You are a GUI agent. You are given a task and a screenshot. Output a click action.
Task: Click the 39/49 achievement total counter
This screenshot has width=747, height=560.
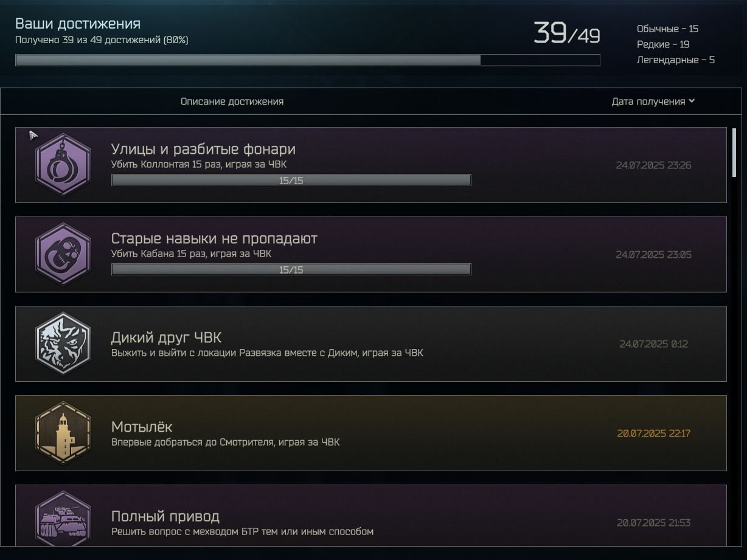point(566,33)
